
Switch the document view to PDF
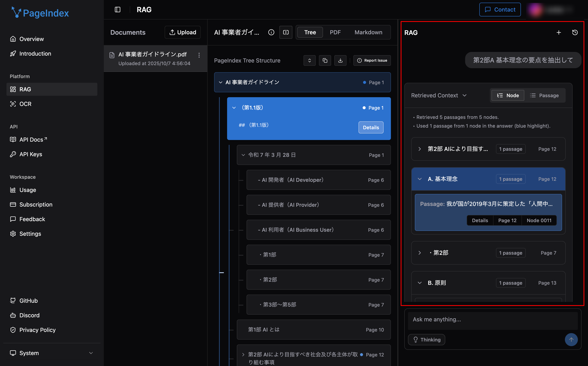pyautogui.click(x=335, y=32)
